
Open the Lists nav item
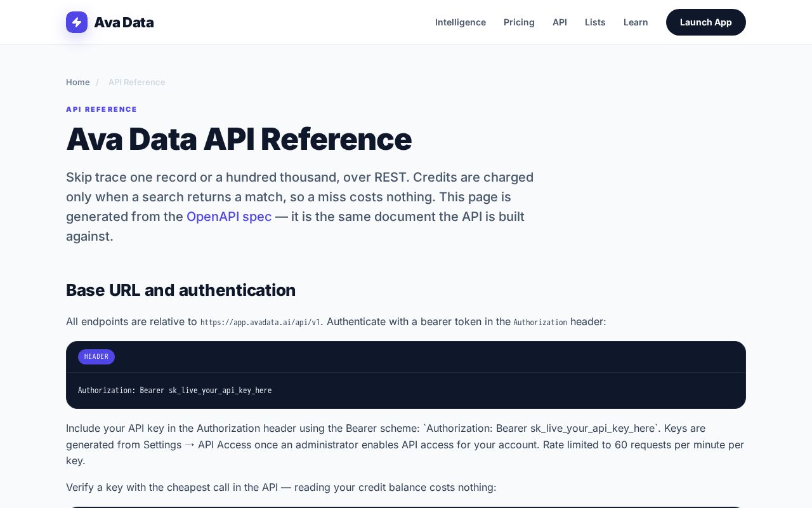(595, 22)
